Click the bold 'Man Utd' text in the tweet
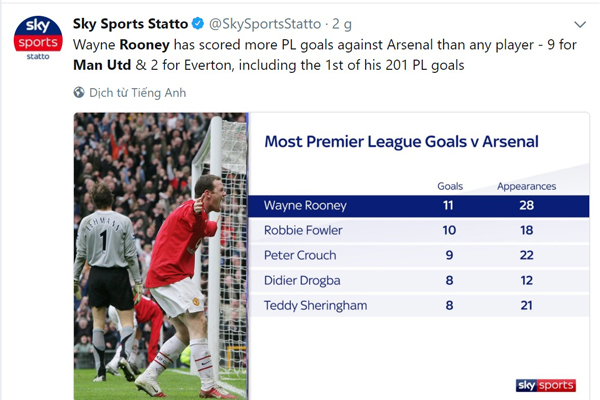The width and height of the screenshot is (600, 400). (x=102, y=65)
